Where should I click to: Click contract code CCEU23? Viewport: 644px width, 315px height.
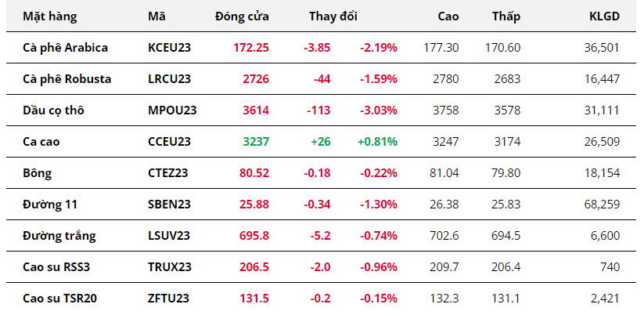(x=169, y=141)
